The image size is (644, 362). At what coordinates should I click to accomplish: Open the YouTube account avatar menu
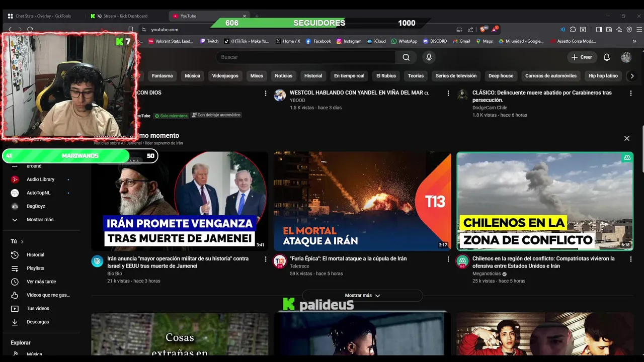coord(626,57)
